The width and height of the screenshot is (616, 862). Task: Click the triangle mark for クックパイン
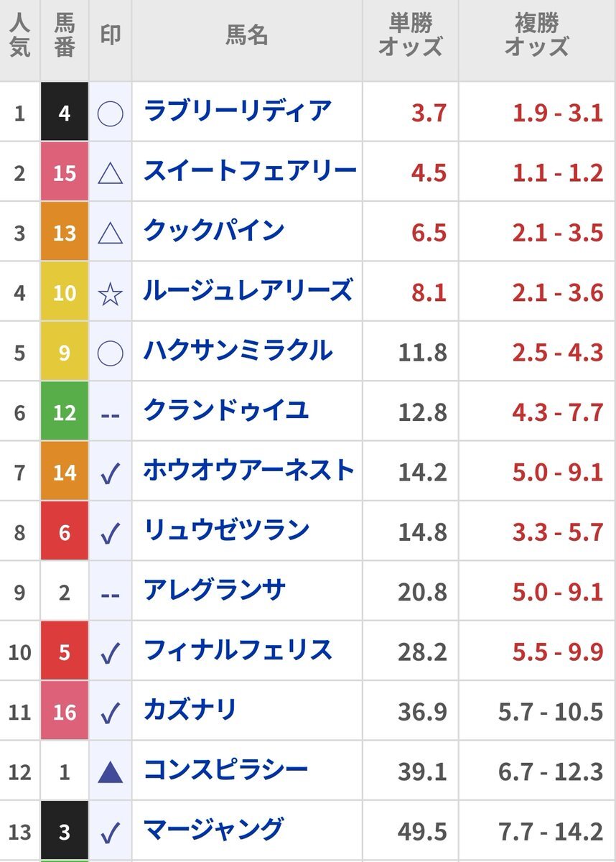(110, 233)
